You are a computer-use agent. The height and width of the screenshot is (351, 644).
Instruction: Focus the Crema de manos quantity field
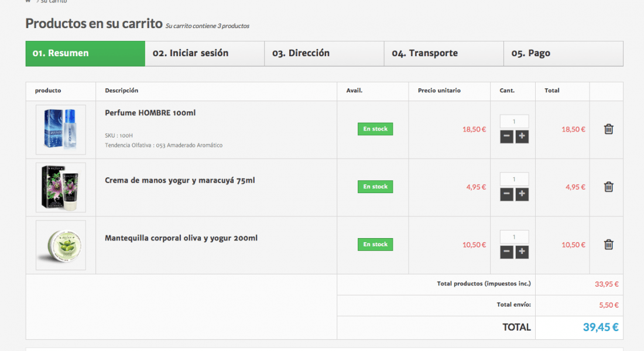tap(514, 179)
